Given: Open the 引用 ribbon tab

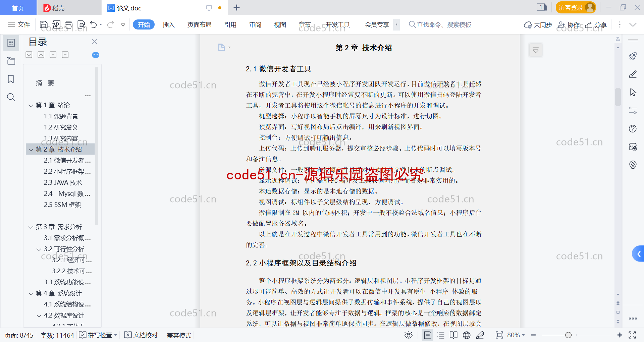Looking at the screenshot, I should pos(230,24).
